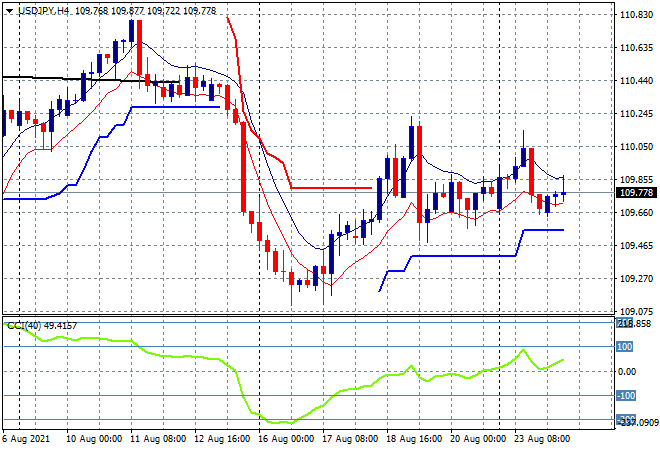660x450 pixels.
Task: Click the CCI 100 level label
Action: click(x=625, y=346)
